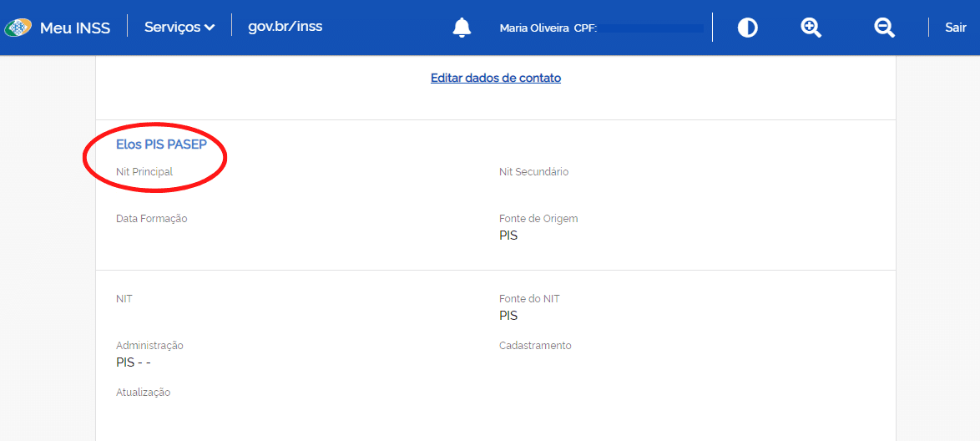
Task: Click the Meu INSS title text
Action: coord(75,28)
